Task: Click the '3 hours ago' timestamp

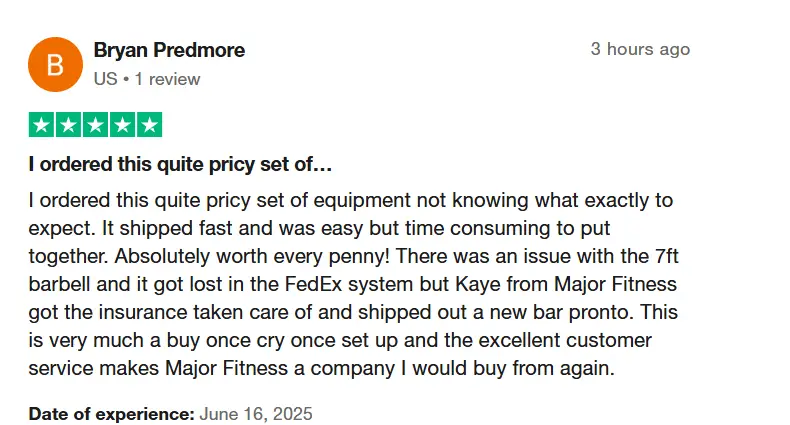Action: [640, 49]
